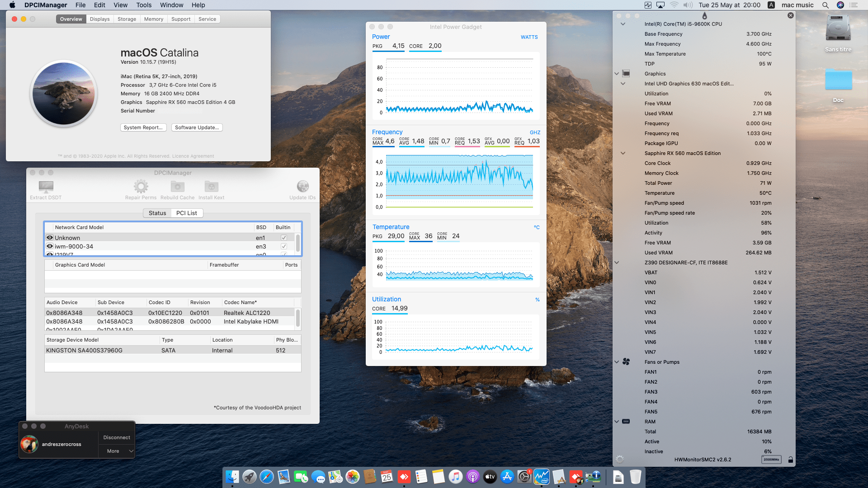Screen dimensions: 868x488
Task: Click the RAM chip icon in HWMonitorSMC2
Action: [626, 421]
